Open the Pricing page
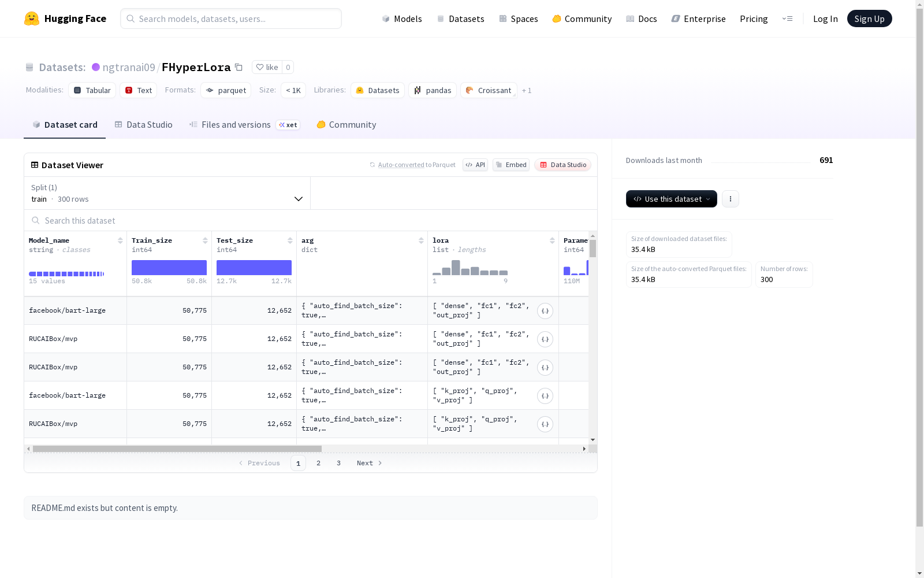The width and height of the screenshot is (924, 578). click(754, 18)
